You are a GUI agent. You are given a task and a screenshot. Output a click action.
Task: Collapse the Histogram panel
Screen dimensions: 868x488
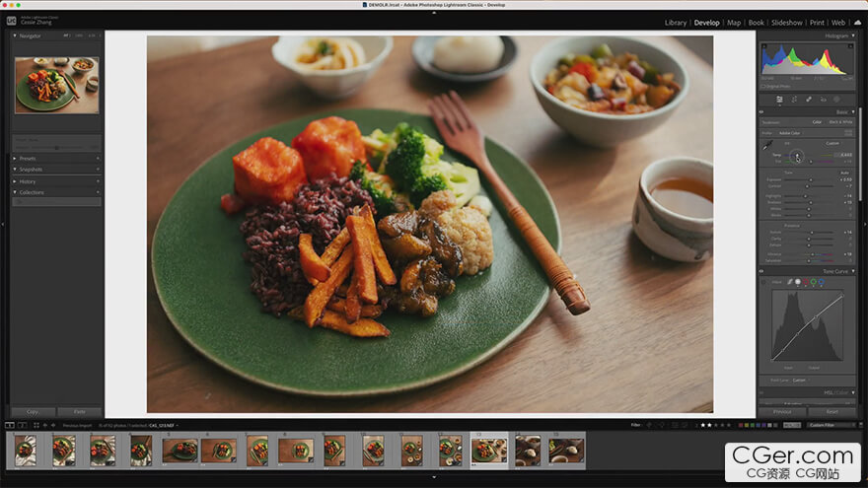853,35
